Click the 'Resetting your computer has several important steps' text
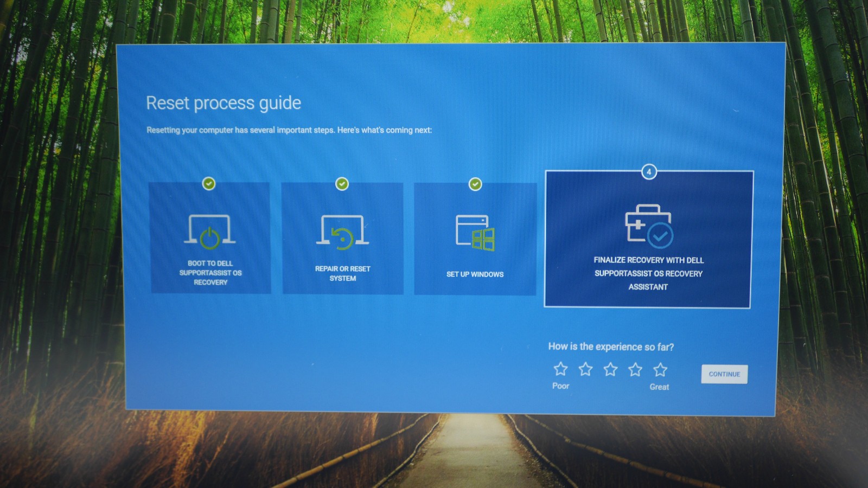Screen dimensions: 868x488 pyautogui.click(x=289, y=130)
